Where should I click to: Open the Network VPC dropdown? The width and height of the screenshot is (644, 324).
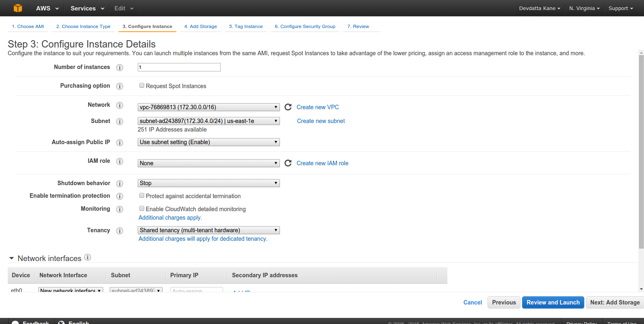click(x=209, y=107)
